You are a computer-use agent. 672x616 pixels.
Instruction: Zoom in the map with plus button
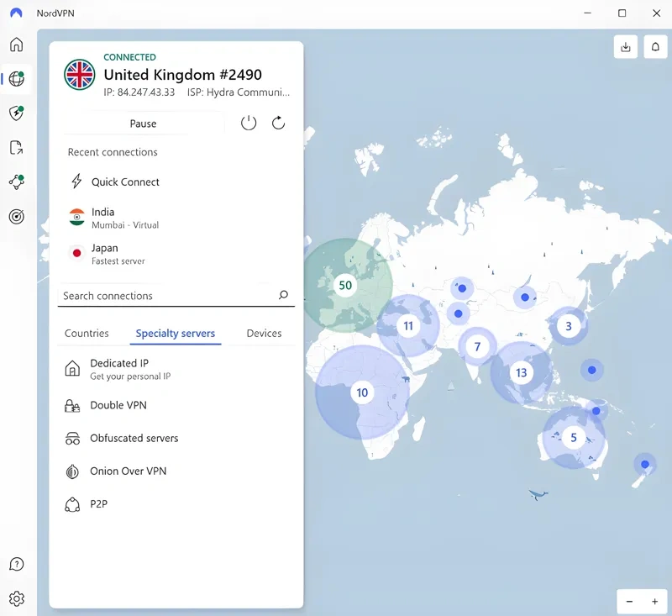pos(655,602)
